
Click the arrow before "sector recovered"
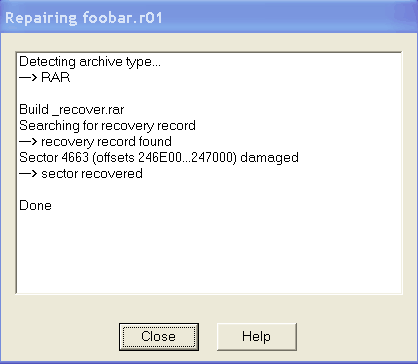click(28, 174)
